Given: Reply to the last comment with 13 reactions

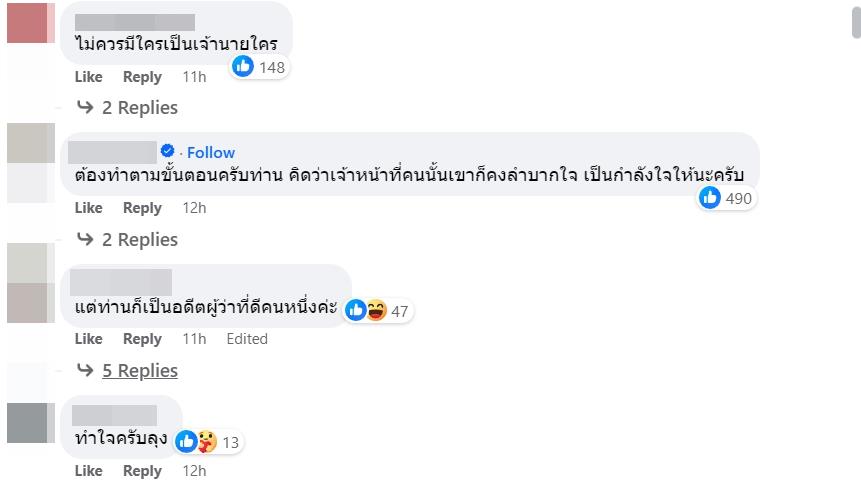Looking at the screenshot, I should [x=142, y=471].
